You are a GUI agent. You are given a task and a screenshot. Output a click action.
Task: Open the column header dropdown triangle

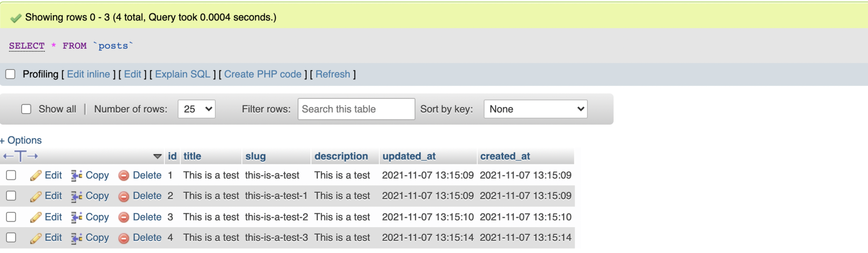(157, 156)
